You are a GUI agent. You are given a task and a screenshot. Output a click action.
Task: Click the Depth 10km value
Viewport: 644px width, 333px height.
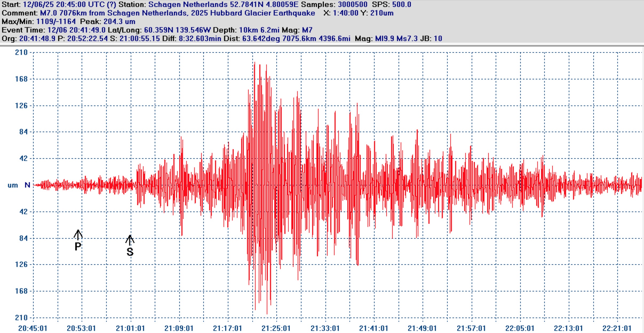tap(248, 30)
